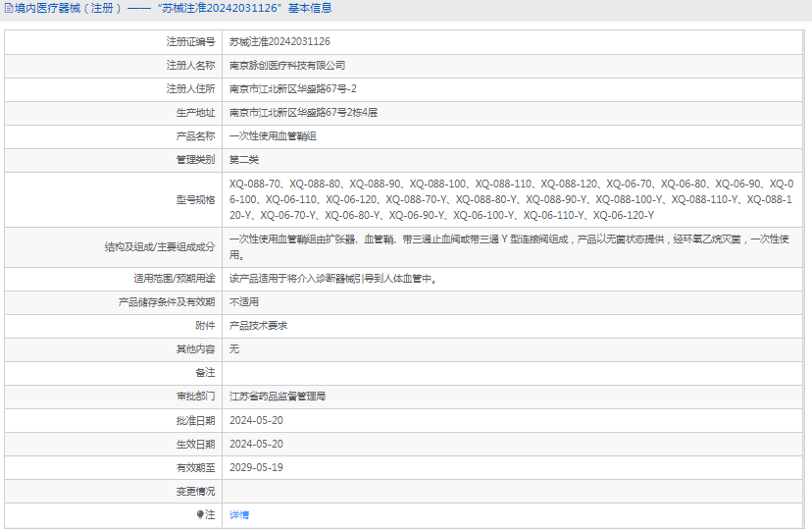Select the registration number 苏械注准20242031126 value

(279, 42)
